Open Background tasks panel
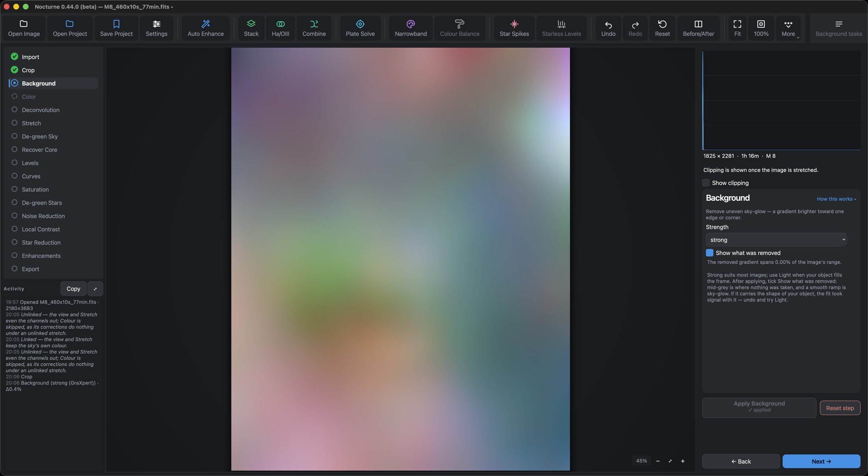The image size is (868, 476). point(838,28)
